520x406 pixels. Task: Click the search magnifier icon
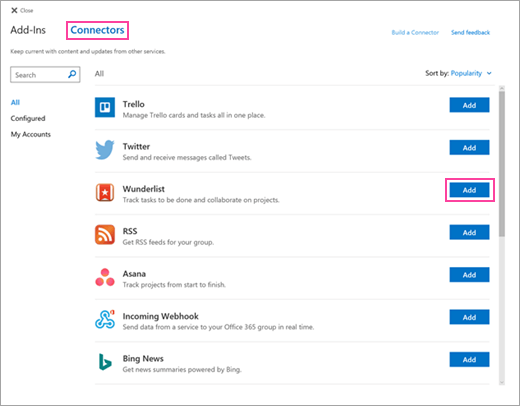tap(72, 74)
